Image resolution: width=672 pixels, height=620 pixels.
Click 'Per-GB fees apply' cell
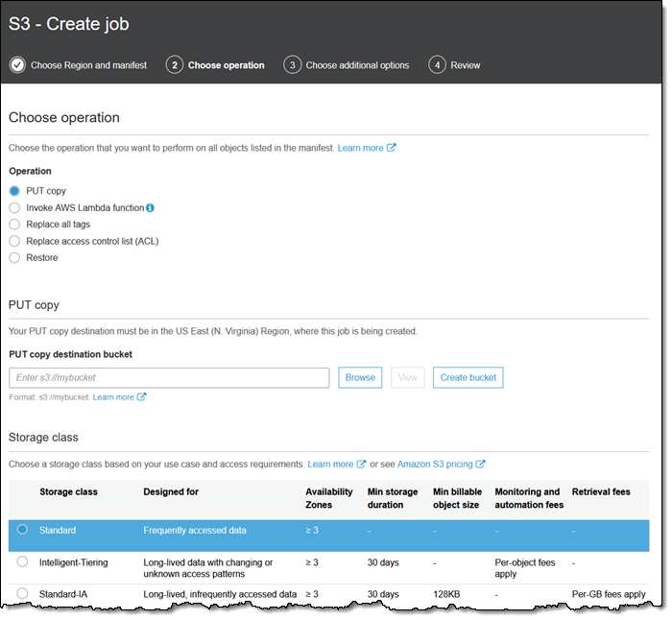click(609, 594)
